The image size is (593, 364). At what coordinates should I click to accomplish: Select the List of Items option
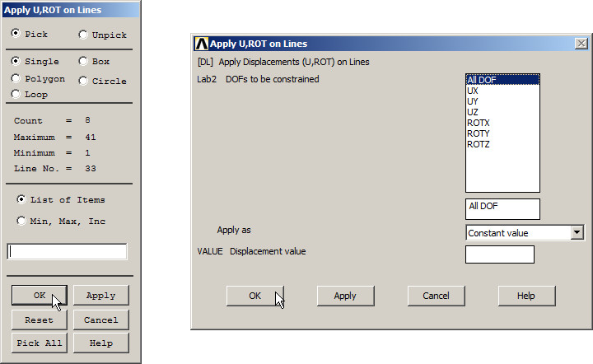[x=21, y=199]
